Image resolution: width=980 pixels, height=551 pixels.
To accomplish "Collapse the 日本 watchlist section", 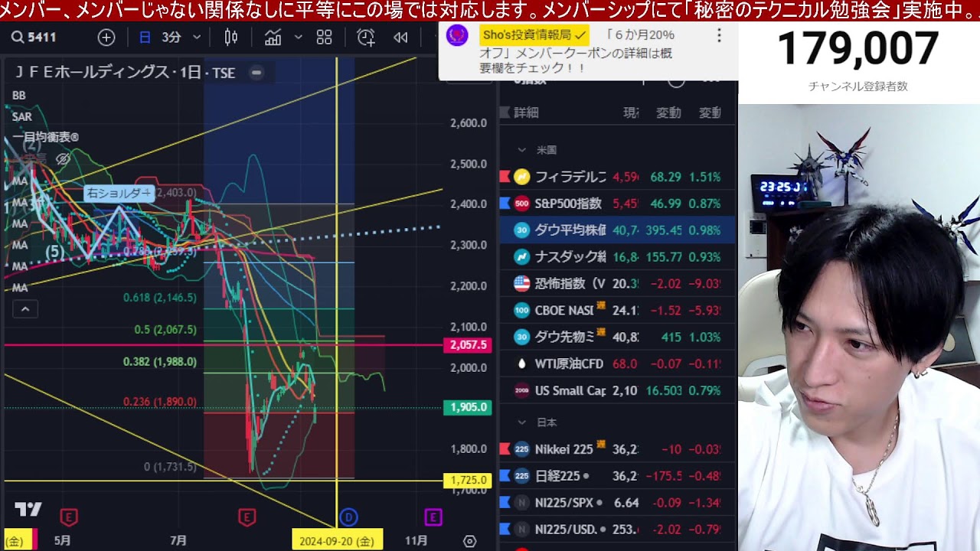I will 522,422.
